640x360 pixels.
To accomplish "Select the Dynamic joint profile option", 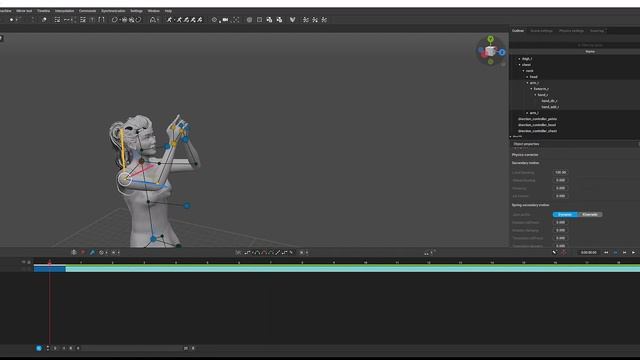I will click(x=565, y=215).
